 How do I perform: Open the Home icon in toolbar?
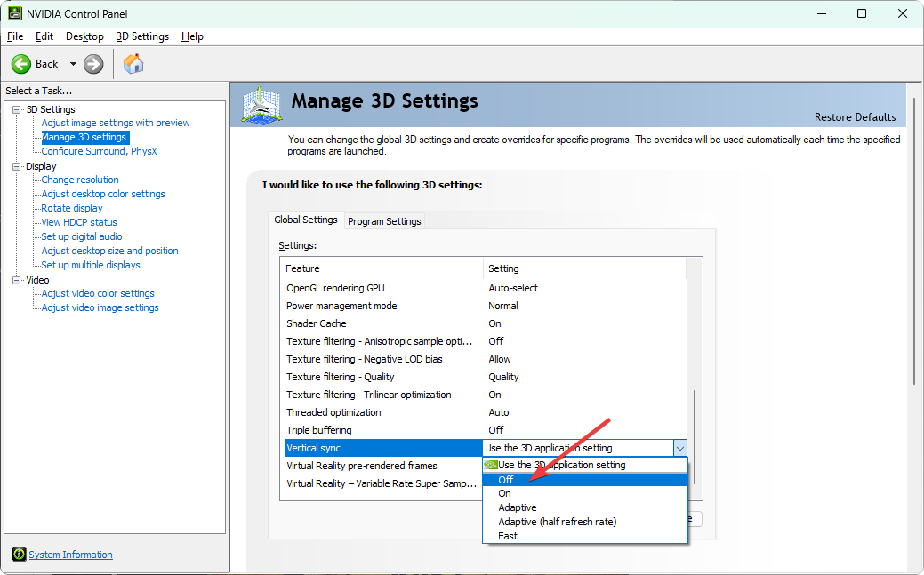(133, 64)
